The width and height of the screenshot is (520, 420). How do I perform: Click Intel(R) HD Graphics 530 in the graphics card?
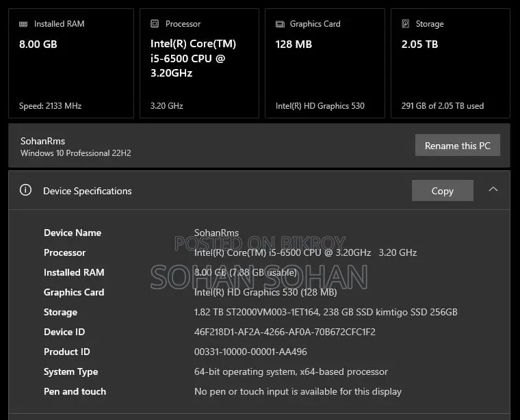(x=320, y=106)
